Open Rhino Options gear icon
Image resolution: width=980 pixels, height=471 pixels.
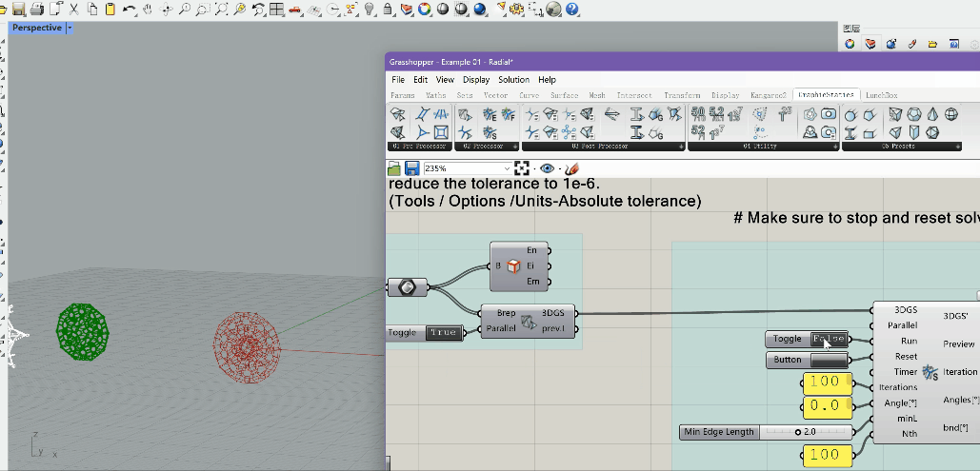click(516, 9)
